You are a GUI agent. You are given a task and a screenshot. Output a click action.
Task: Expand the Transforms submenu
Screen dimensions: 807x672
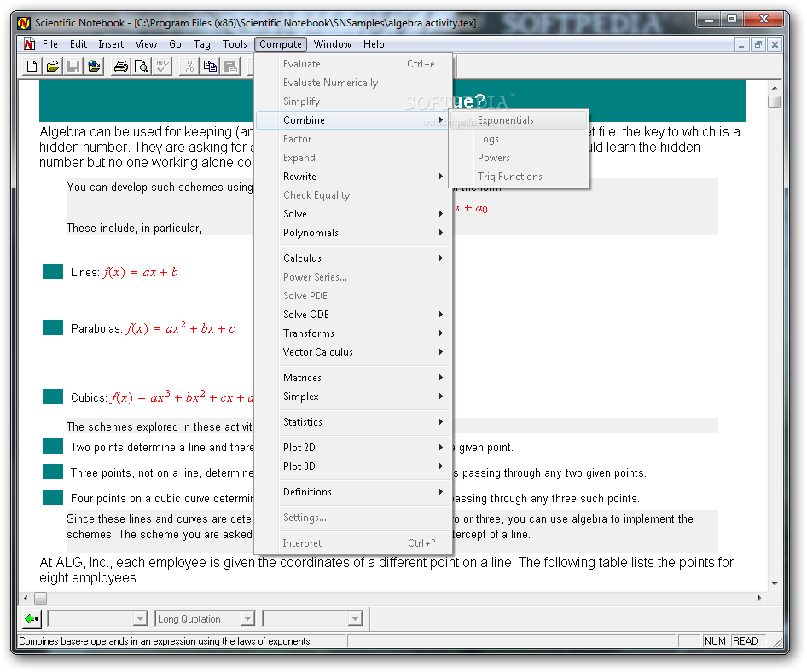pyautogui.click(x=354, y=333)
